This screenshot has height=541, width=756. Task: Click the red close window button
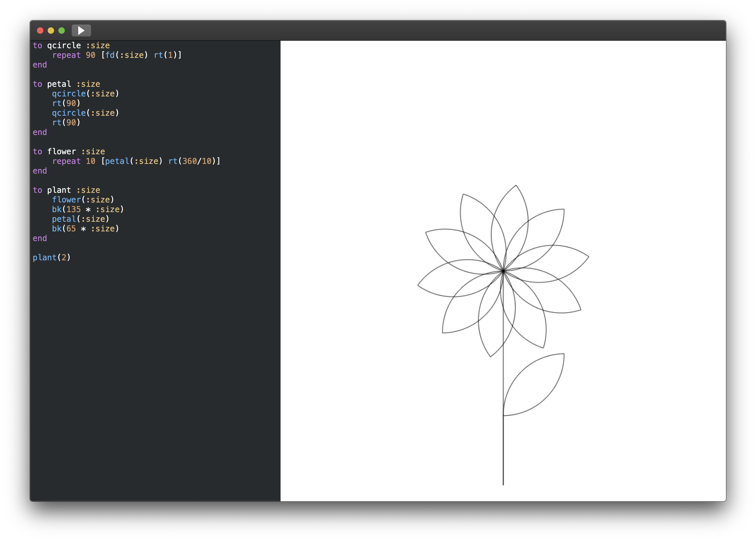pyautogui.click(x=40, y=31)
